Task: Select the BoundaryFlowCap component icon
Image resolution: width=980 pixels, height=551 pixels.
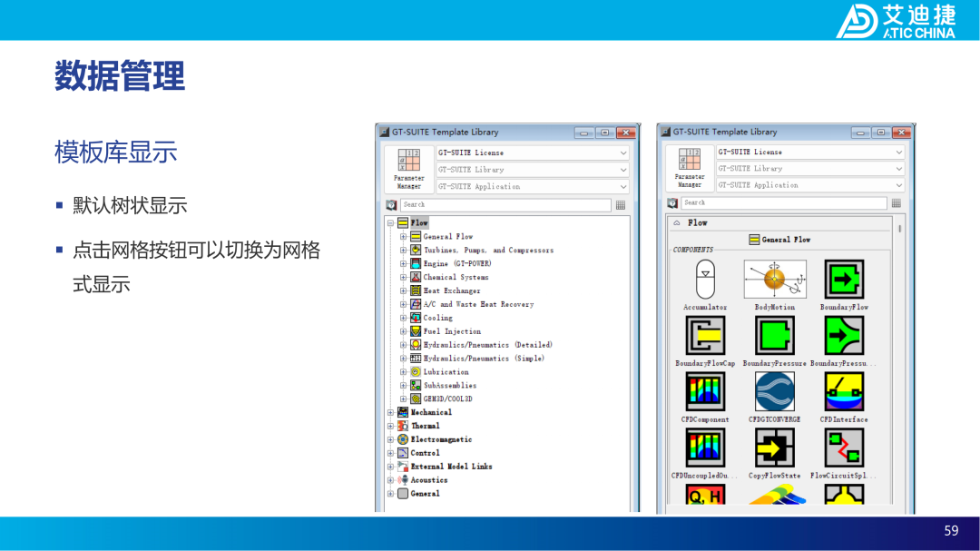Action: pyautogui.click(x=705, y=335)
